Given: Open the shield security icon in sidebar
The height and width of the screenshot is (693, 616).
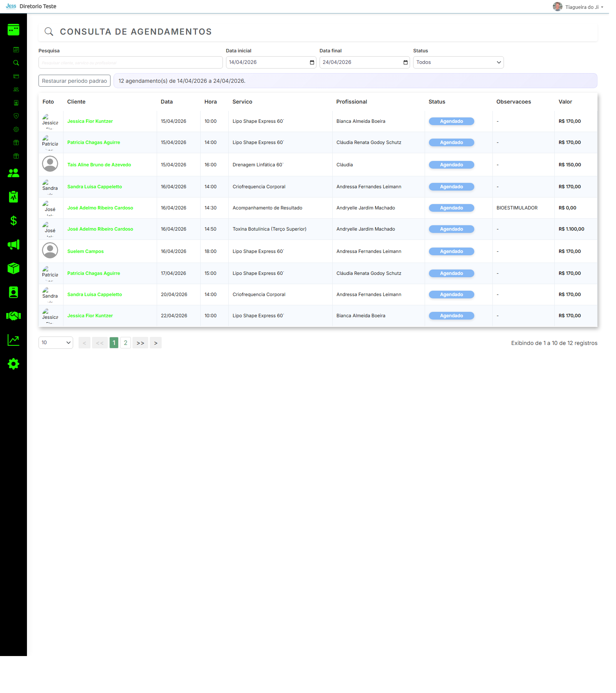Looking at the screenshot, I should (16, 116).
